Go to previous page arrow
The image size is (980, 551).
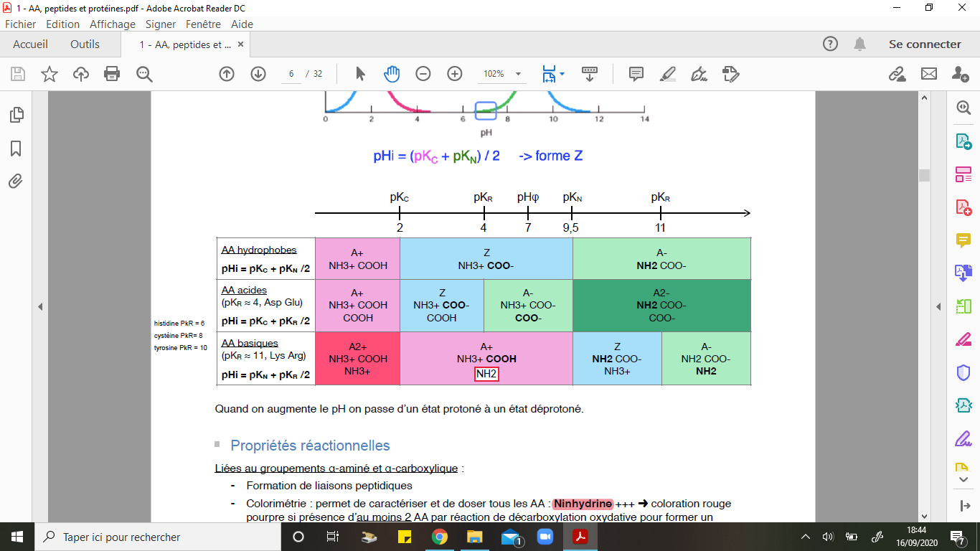(x=227, y=74)
